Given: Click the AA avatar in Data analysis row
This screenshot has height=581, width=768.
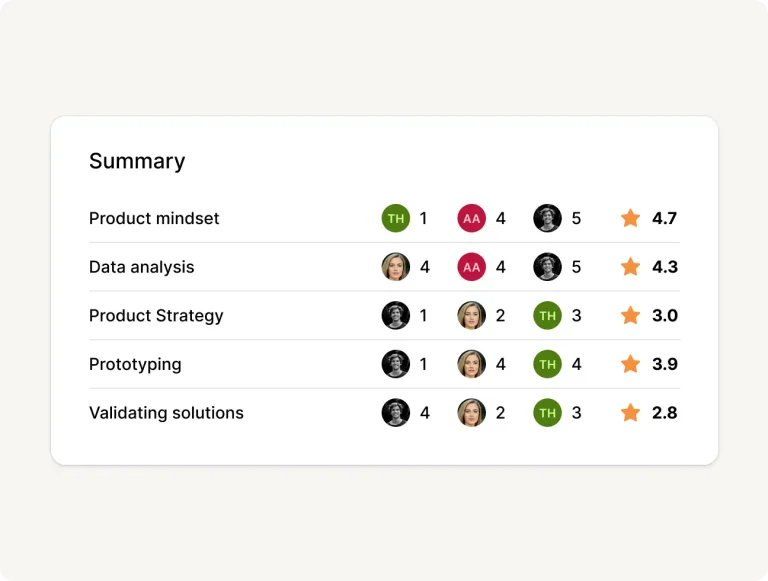Looking at the screenshot, I should point(472,267).
